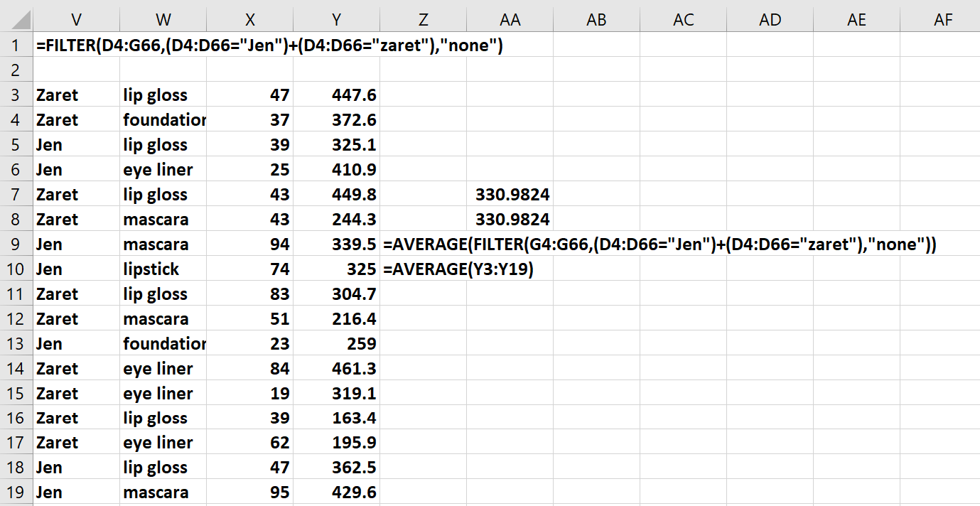Click row 9 header
The height and width of the screenshot is (506, 980).
tap(16, 244)
